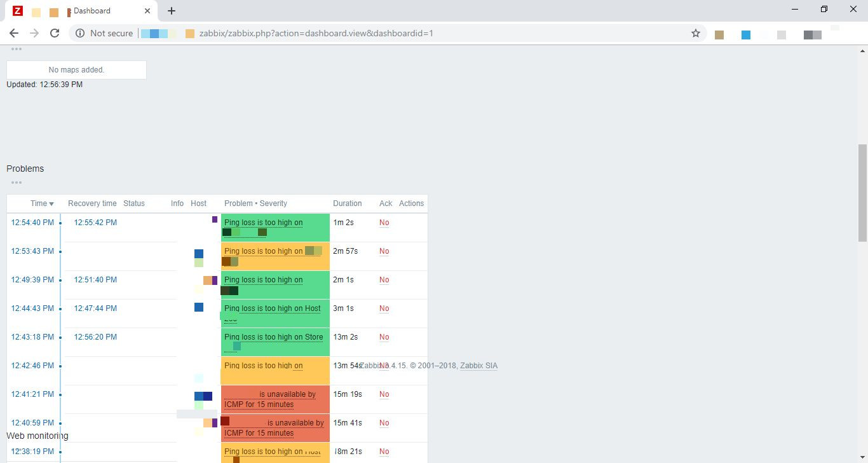Sort problems by the Host column header
This screenshot has height=463, width=868.
[x=198, y=203]
